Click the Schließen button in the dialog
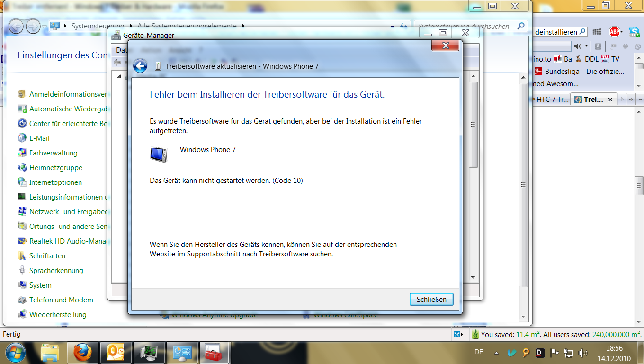 tap(431, 300)
